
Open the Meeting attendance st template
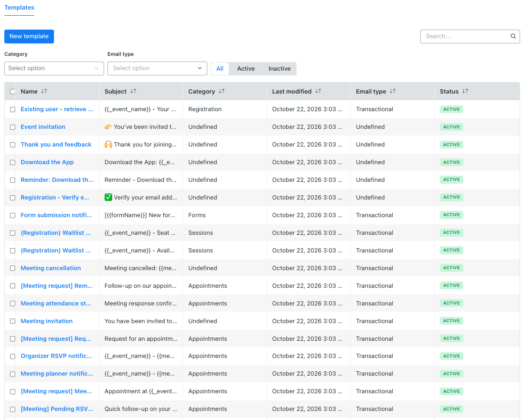tap(56, 304)
